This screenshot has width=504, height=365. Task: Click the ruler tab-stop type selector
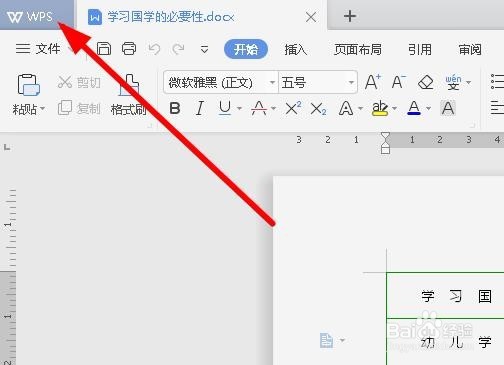(7, 147)
